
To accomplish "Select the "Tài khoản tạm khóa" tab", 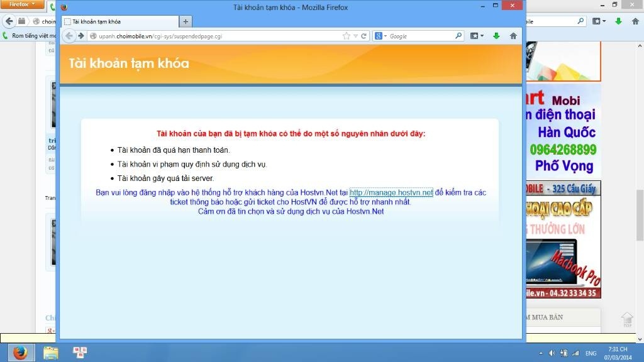I will coord(120,21).
